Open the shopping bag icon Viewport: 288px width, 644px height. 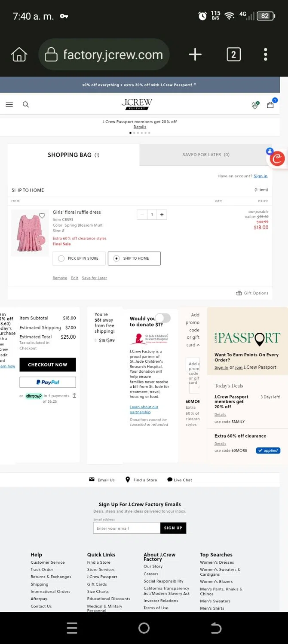click(x=270, y=105)
